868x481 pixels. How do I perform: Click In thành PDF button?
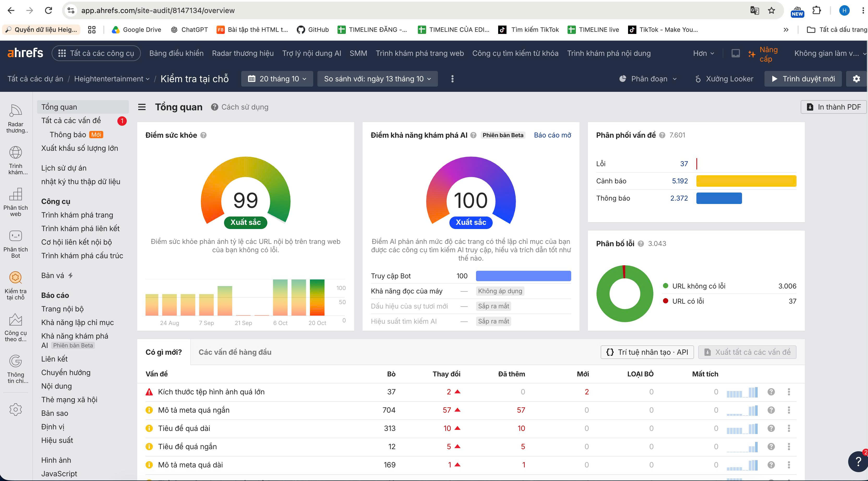pyautogui.click(x=833, y=107)
